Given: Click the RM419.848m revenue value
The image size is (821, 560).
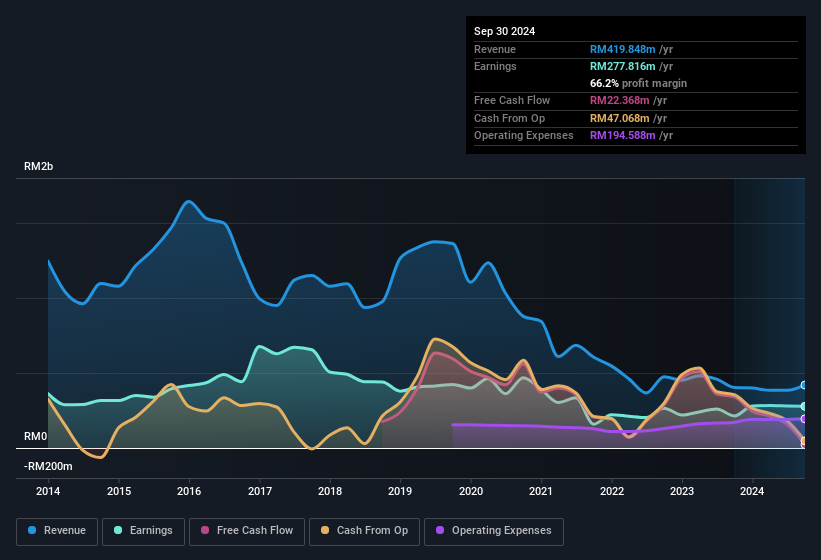Looking at the screenshot, I should (x=623, y=49).
